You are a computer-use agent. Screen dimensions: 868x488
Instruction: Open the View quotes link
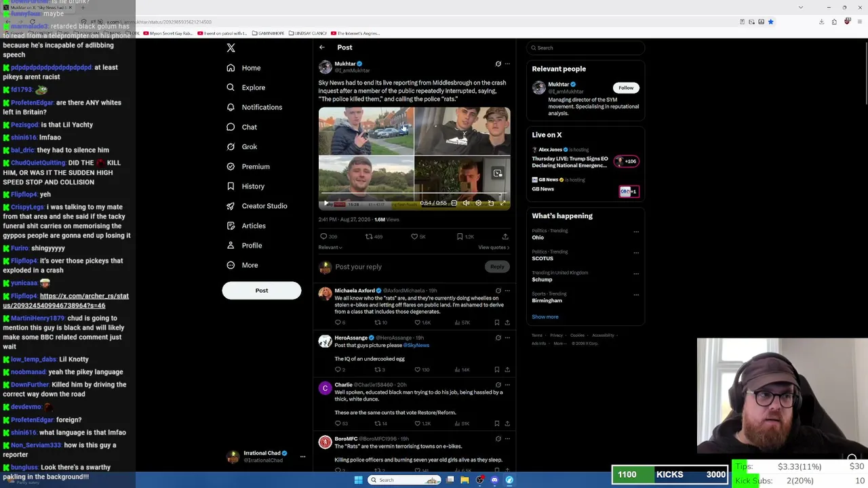(494, 247)
